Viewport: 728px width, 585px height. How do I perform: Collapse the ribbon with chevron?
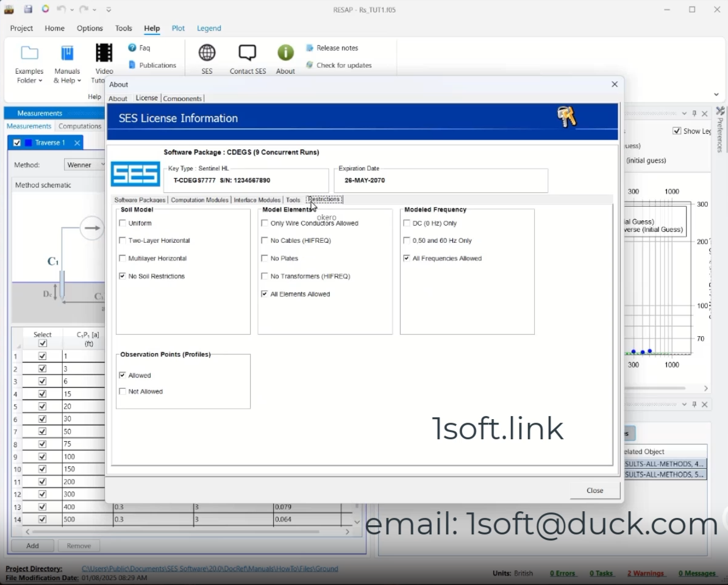(716, 95)
